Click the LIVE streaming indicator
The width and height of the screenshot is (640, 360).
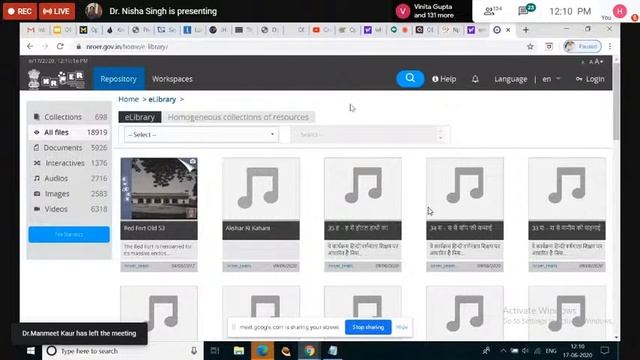57,11
